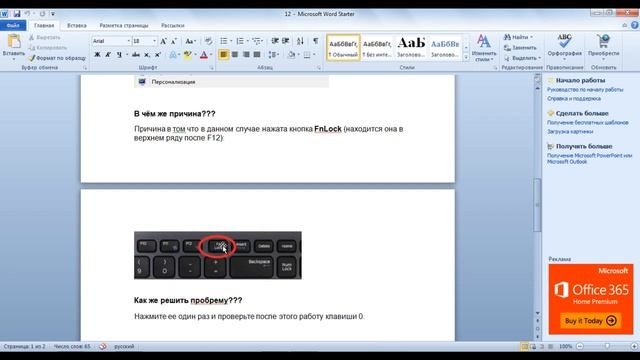Click the Justify alignment icon
The width and height of the screenshot is (640, 360).
pos(257,54)
